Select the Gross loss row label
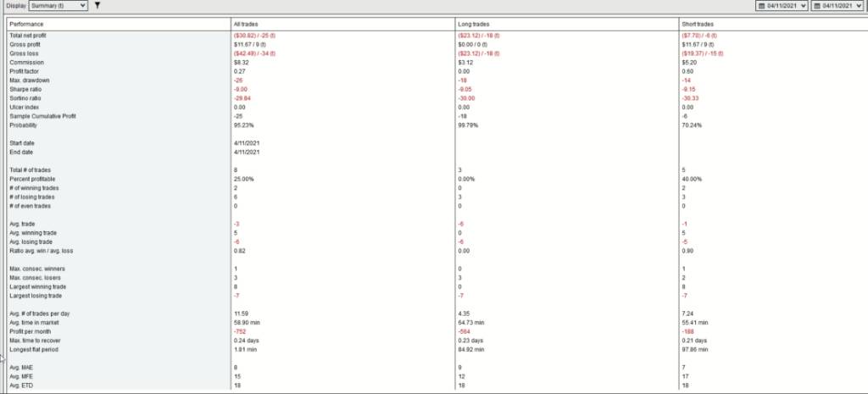The image size is (868, 394). [x=24, y=53]
